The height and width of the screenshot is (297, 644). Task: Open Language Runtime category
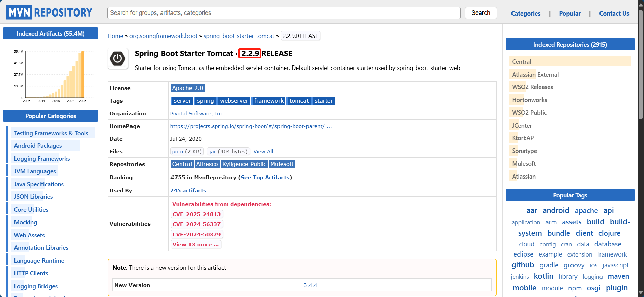pos(39,261)
